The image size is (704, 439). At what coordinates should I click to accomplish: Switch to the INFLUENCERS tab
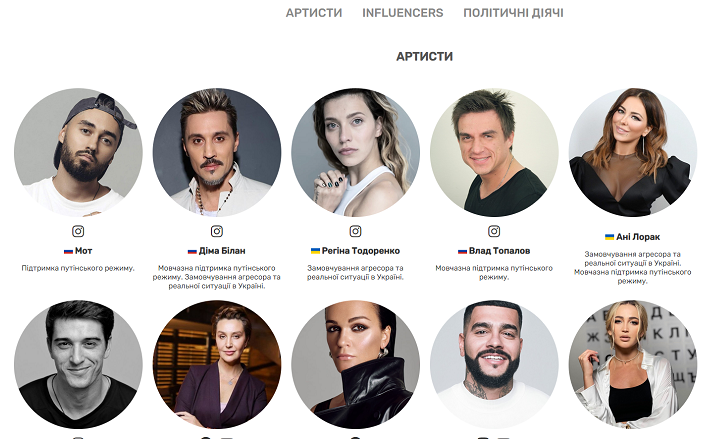click(403, 13)
